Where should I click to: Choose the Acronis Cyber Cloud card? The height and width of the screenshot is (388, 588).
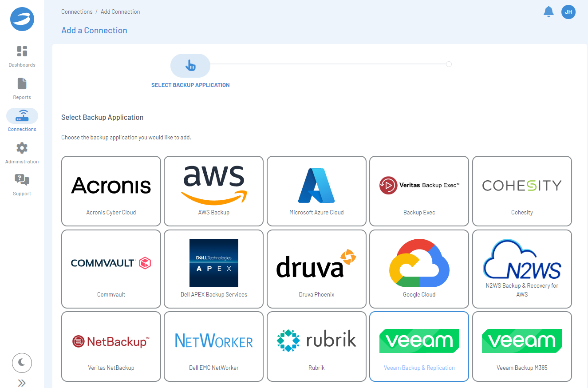coord(111,191)
